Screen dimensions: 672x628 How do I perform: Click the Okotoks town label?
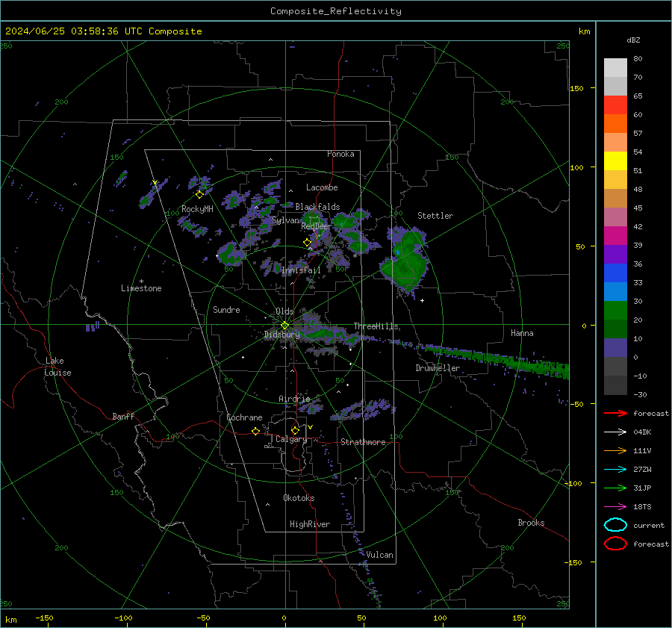click(x=299, y=498)
